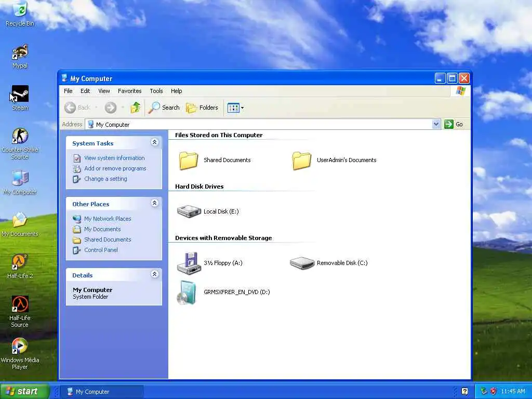
Task: Click My Computer taskbar button
Action: [102, 392]
